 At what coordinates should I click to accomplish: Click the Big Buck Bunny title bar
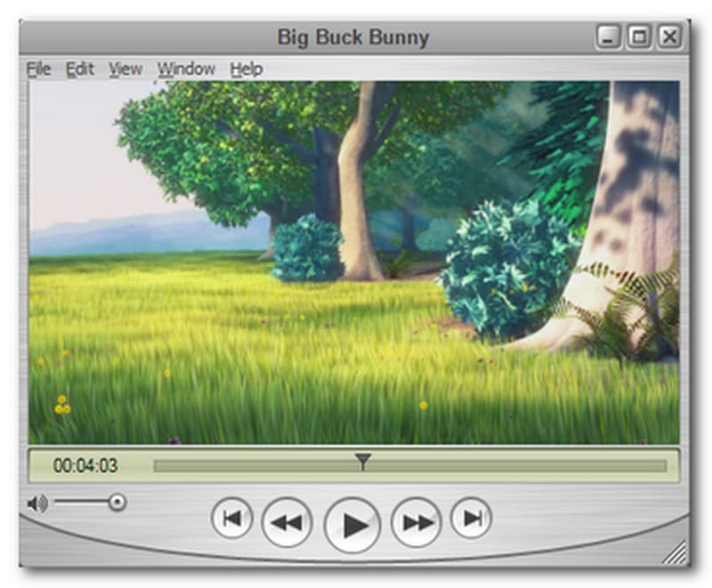tap(353, 37)
